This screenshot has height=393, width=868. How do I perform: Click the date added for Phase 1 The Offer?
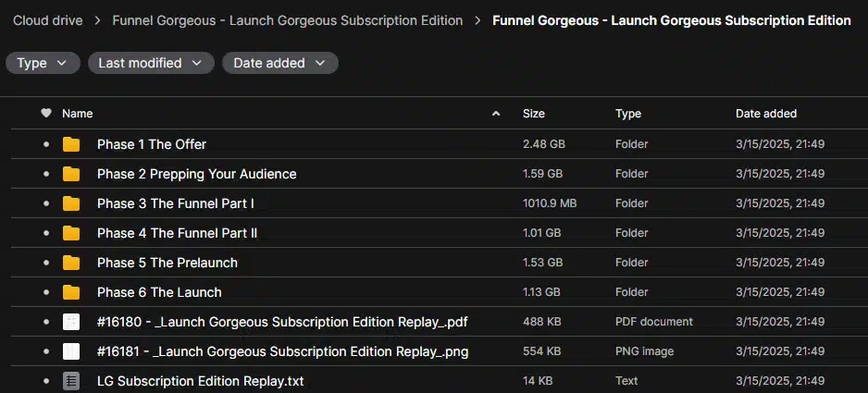780,144
